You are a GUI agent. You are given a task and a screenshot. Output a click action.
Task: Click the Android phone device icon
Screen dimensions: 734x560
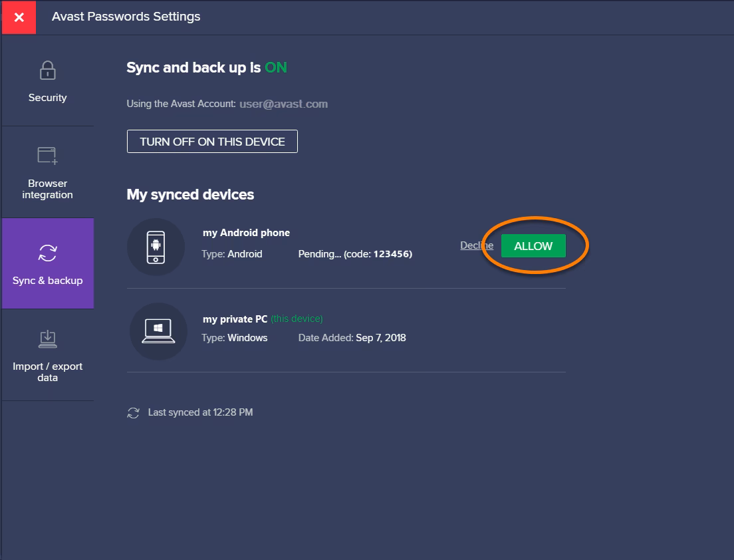(x=156, y=247)
